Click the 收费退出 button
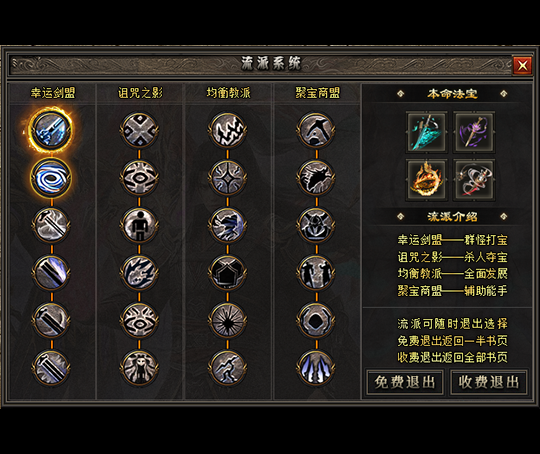This screenshot has width=540, height=454. (489, 382)
